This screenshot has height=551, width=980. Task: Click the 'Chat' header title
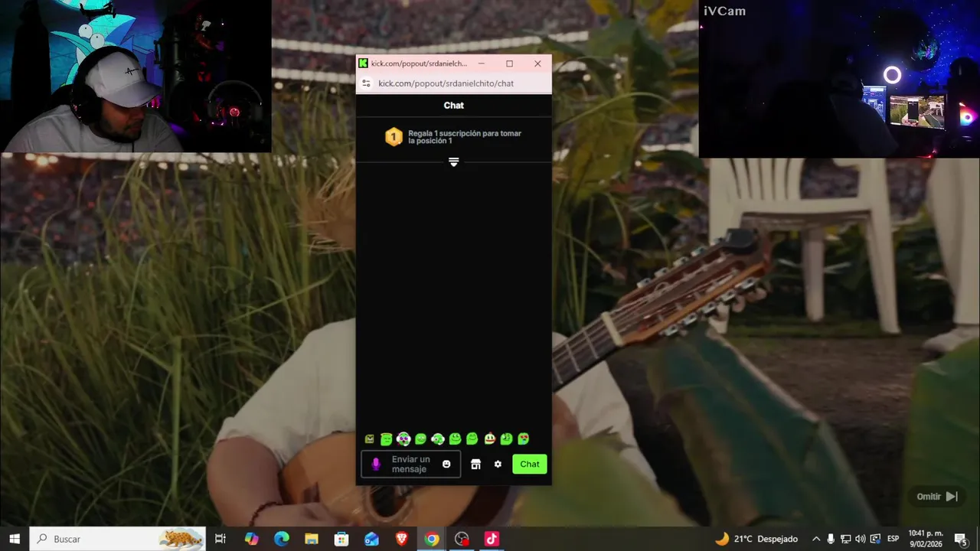(x=454, y=106)
